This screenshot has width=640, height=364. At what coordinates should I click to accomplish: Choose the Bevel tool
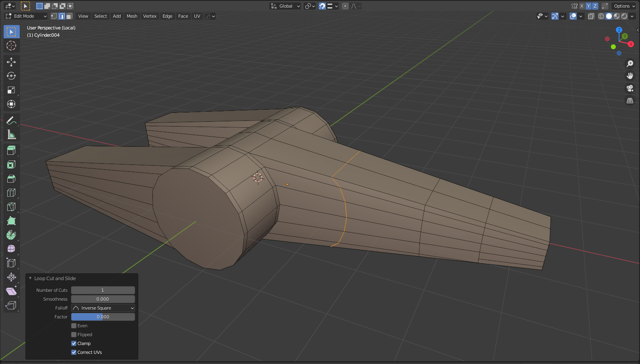pos(11,179)
